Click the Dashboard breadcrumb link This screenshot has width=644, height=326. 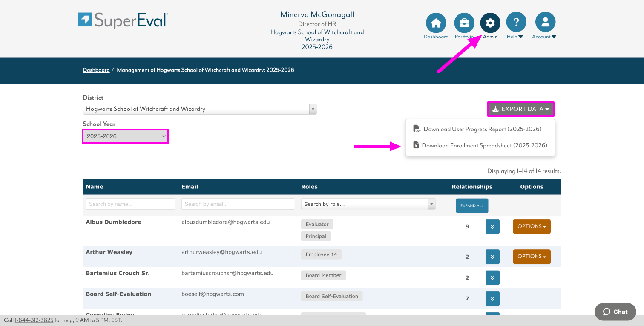pos(96,70)
